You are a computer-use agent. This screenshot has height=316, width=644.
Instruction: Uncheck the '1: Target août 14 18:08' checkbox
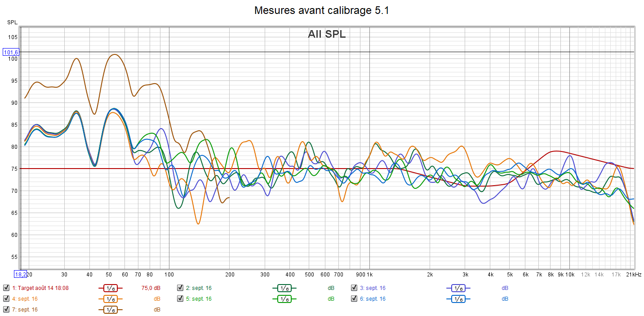click(x=6, y=288)
